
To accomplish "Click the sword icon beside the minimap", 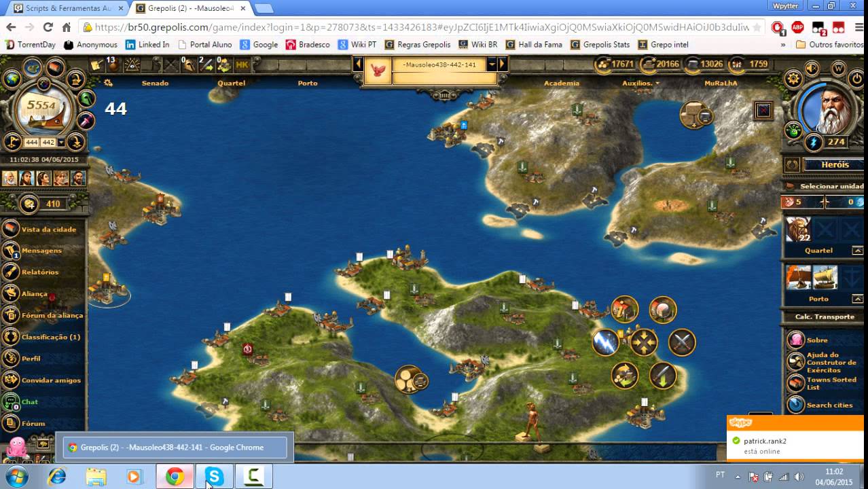I will (x=86, y=120).
